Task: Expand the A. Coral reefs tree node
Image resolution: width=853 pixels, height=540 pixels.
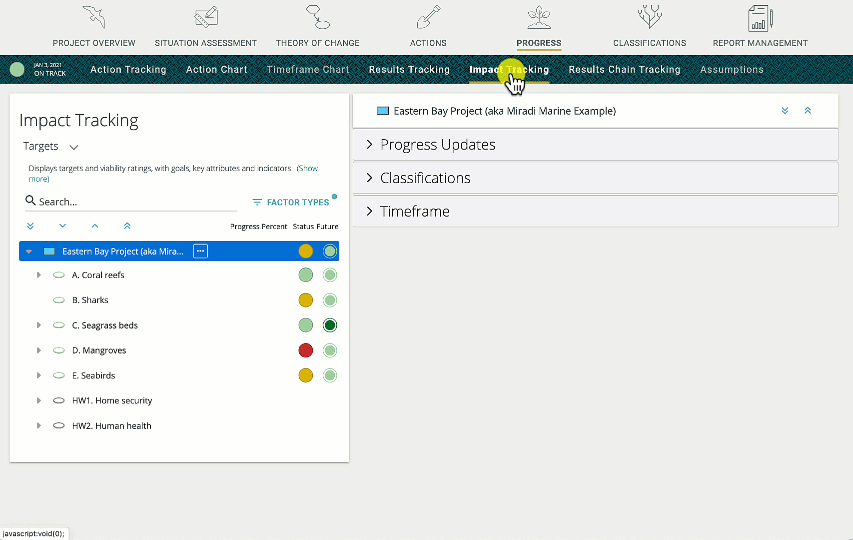Action: pos(39,275)
